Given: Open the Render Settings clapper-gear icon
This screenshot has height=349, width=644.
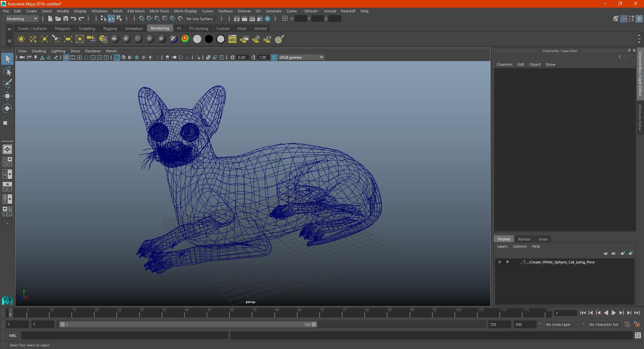Looking at the screenshot, I should (x=260, y=18).
